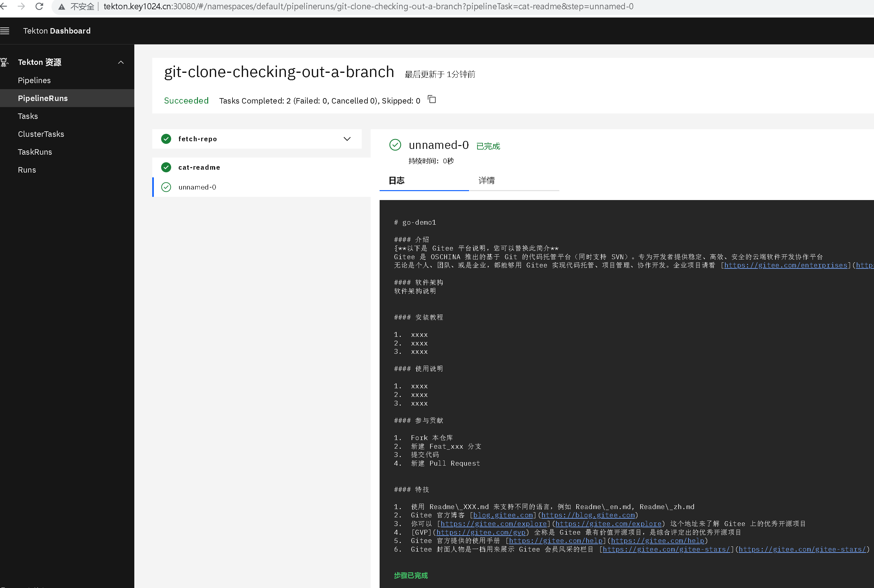Click the 已完成 status label
The width and height of the screenshot is (874, 588).
click(488, 146)
